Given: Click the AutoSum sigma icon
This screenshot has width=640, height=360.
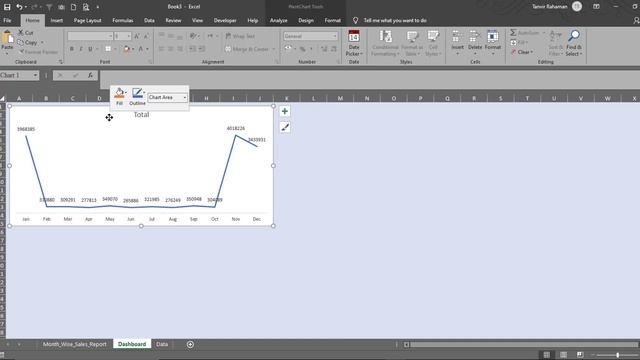Looking at the screenshot, I should [x=513, y=32].
